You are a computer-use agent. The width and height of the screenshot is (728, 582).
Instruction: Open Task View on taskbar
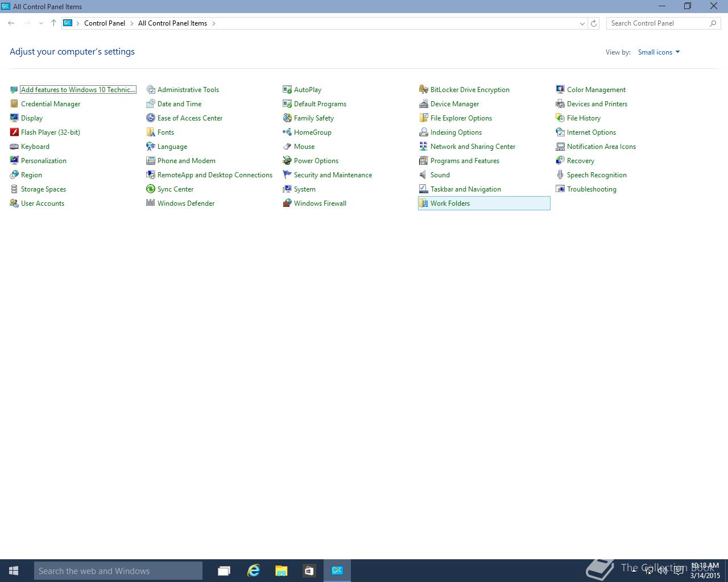pyautogui.click(x=224, y=571)
